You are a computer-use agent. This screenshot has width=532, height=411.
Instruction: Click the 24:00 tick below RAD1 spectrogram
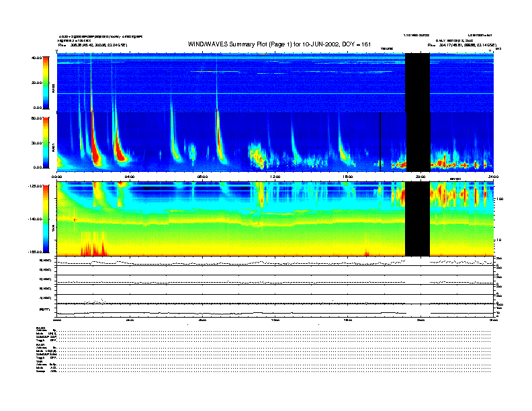point(493,177)
